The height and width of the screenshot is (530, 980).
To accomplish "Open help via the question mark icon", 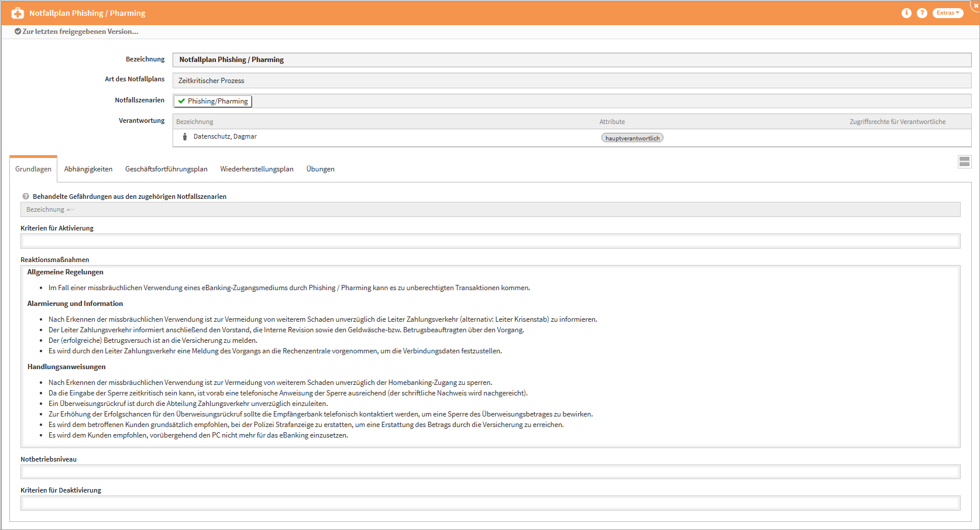I will 921,13.
